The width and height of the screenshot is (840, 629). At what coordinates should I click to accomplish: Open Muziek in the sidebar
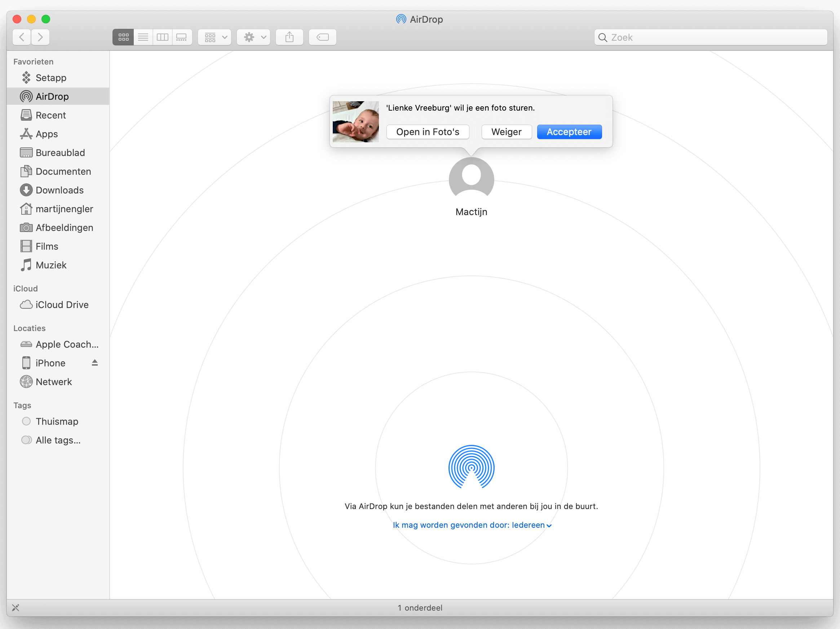pyautogui.click(x=58, y=265)
